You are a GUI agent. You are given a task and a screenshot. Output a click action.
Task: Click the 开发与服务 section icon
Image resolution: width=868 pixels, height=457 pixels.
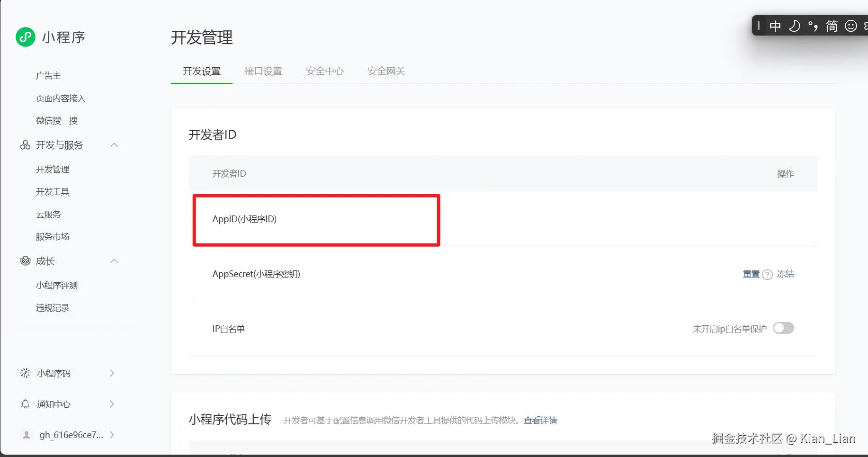tap(25, 145)
